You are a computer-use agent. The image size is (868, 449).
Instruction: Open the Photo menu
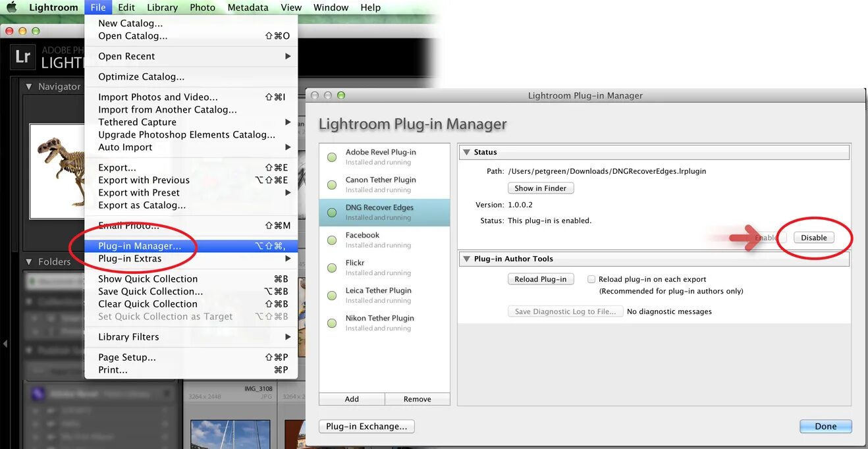coord(202,7)
